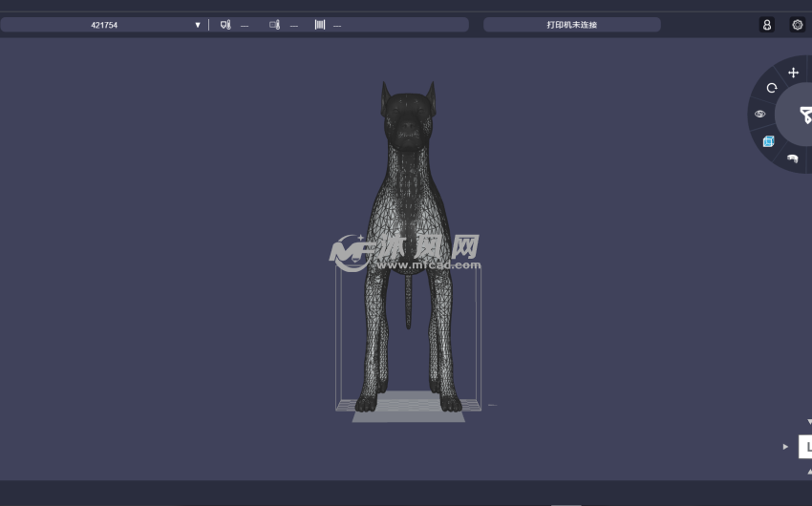Click the central slice button of radial menu

coord(801,115)
